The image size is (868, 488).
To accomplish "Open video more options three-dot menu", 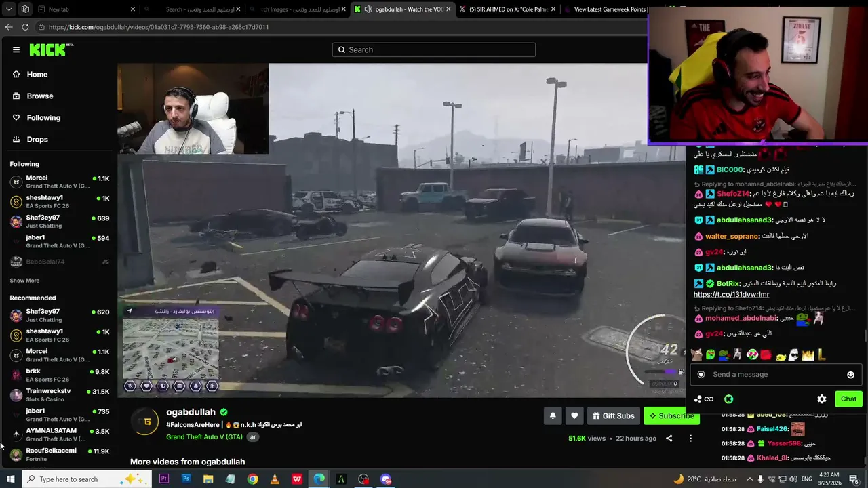I will (690, 439).
